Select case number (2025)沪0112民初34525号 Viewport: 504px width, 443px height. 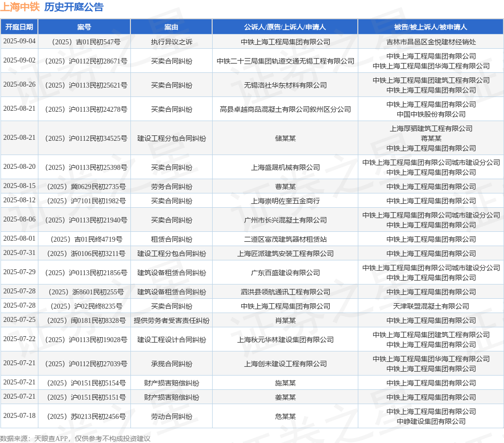coord(86,138)
